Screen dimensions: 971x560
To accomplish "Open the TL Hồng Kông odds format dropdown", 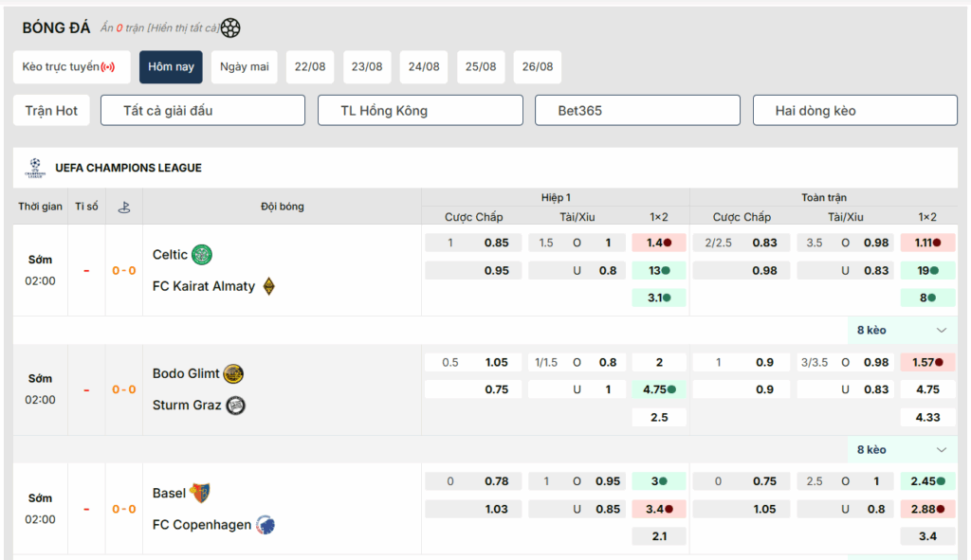I will pyautogui.click(x=420, y=111).
